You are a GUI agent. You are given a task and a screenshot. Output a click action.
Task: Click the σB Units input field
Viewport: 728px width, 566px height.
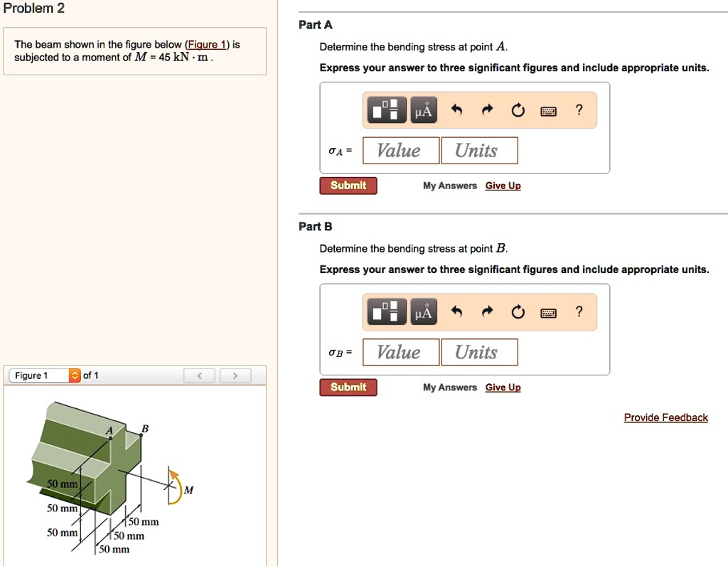(x=480, y=352)
